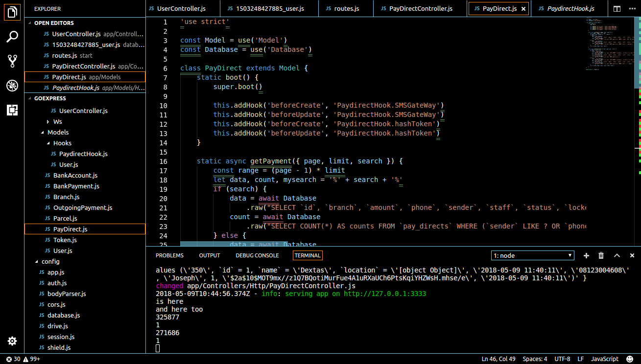Open the Extensions view icon

(x=12, y=110)
